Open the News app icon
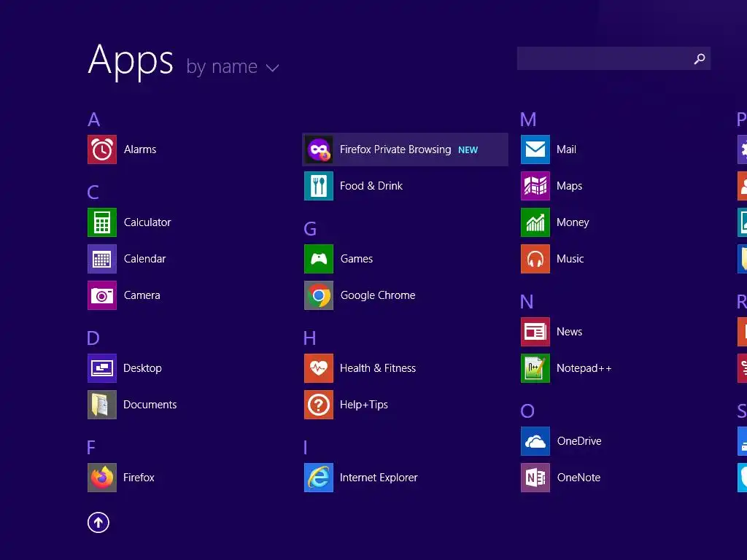Image resolution: width=747 pixels, height=560 pixels. [x=535, y=332]
